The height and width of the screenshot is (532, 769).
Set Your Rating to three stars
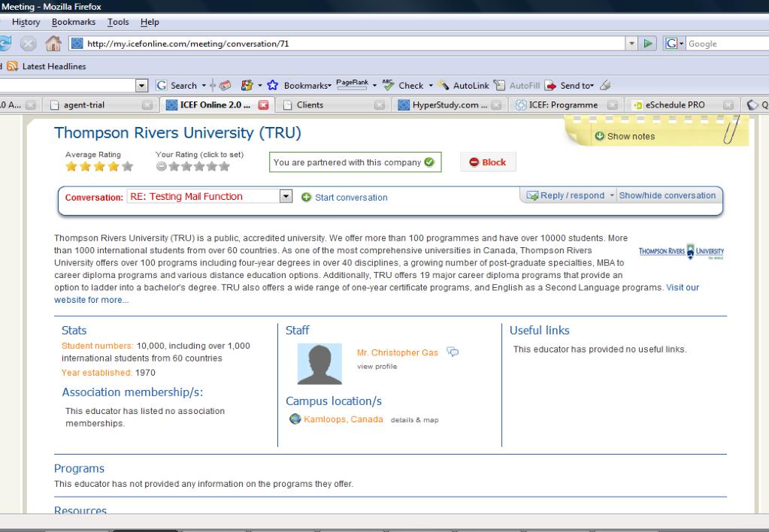199,166
